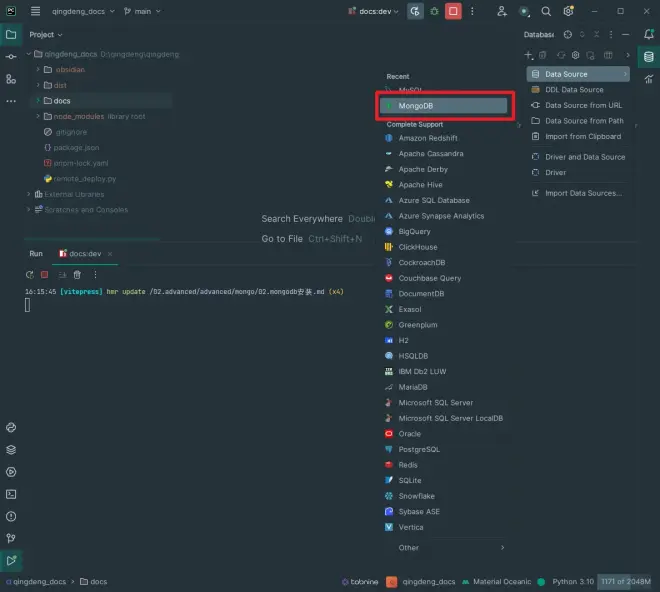660x592 pixels.
Task: Open the Notifications bell
Action: click(x=649, y=35)
